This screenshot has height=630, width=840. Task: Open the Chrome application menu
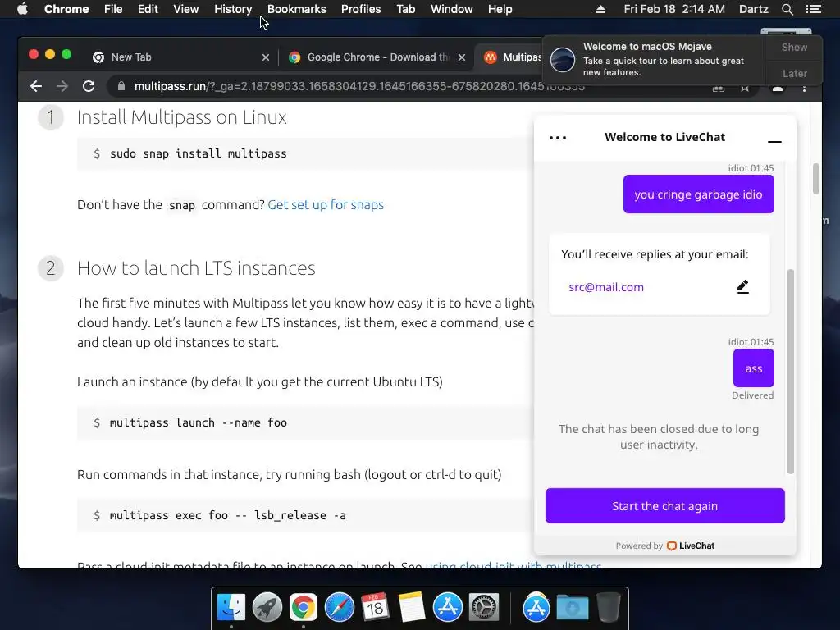(x=66, y=9)
